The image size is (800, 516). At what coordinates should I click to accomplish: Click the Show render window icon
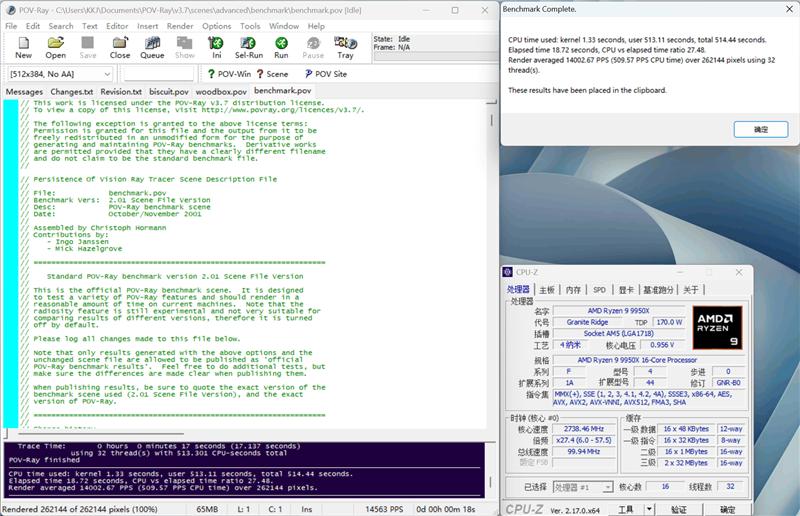[185, 48]
